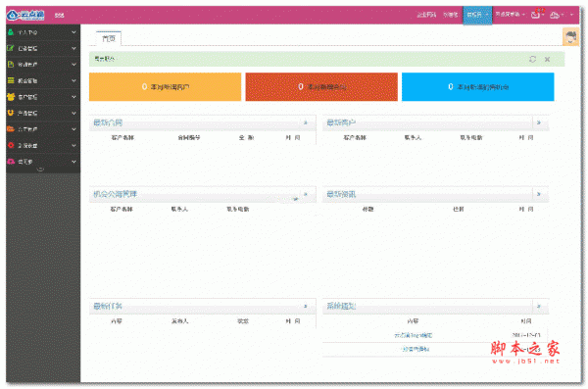The height and width of the screenshot is (389, 588).
Task: Expand chevron of orange shield sidebar item
Action: pyautogui.click(x=73, y=113)
